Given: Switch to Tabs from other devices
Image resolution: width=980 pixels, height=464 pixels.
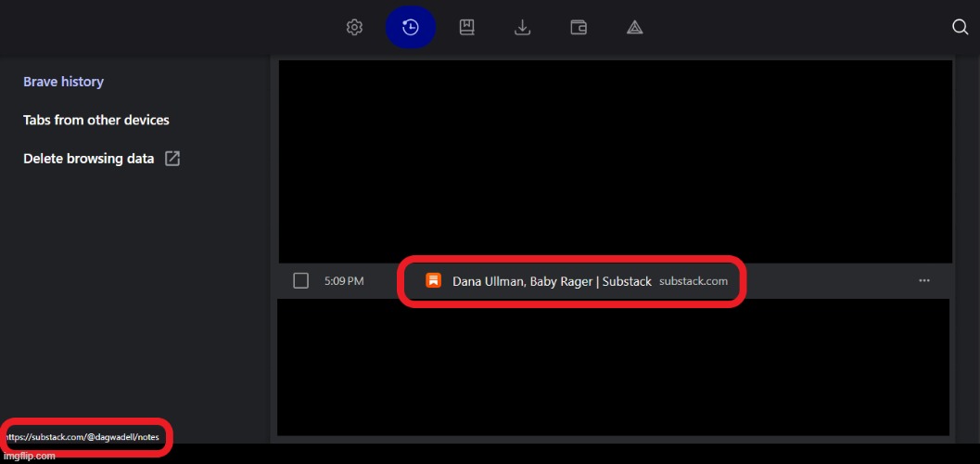Looking at the screenshot, I should [x=95, y=120].
